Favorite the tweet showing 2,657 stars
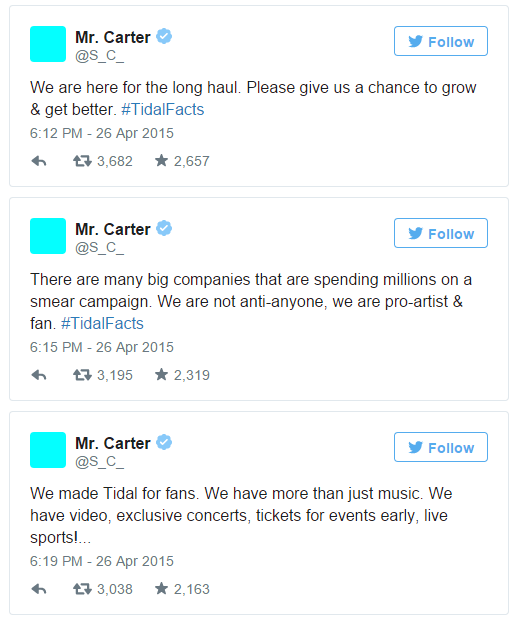This screenshot has width=518, height=622. pyautogui.click(x=161, y=161)
